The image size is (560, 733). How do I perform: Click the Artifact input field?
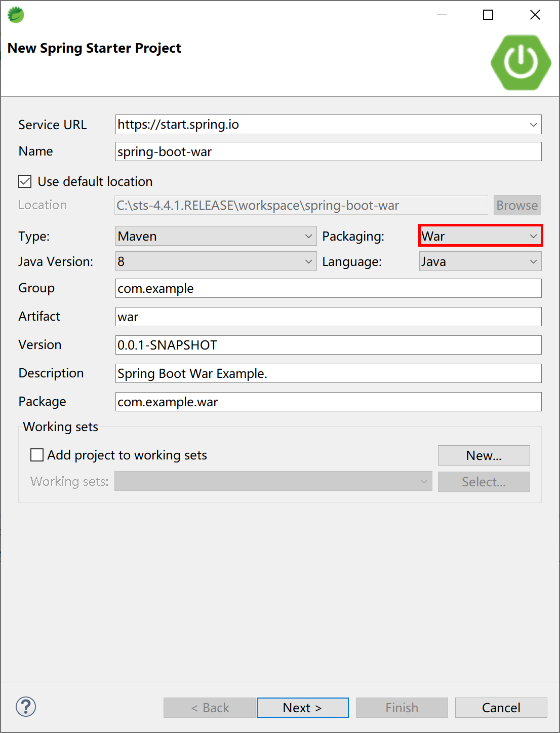click(x=328, y=317)
